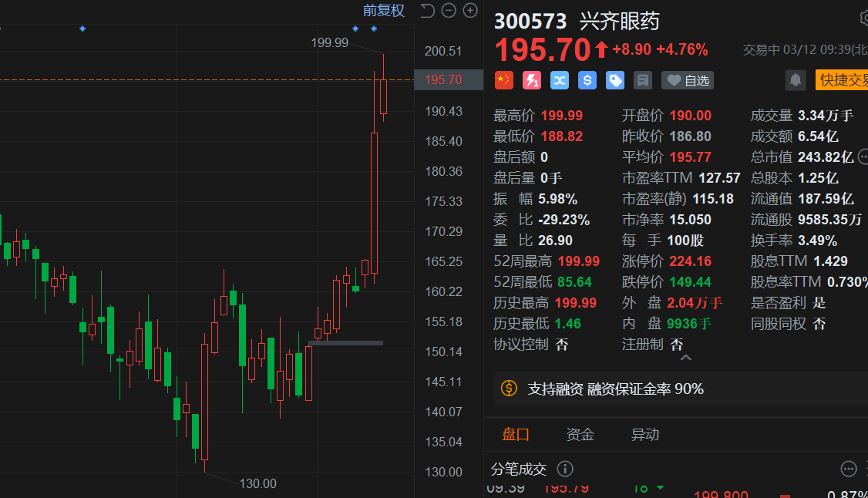Click the stock name 兴齐眼药

tap(620, 22)
